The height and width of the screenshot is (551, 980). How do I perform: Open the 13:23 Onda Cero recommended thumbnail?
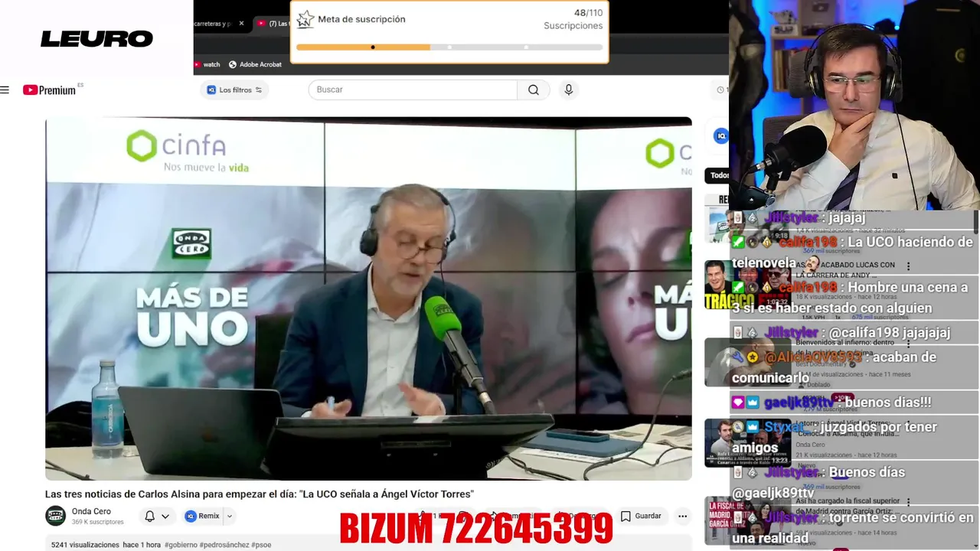tap(747, 442)
